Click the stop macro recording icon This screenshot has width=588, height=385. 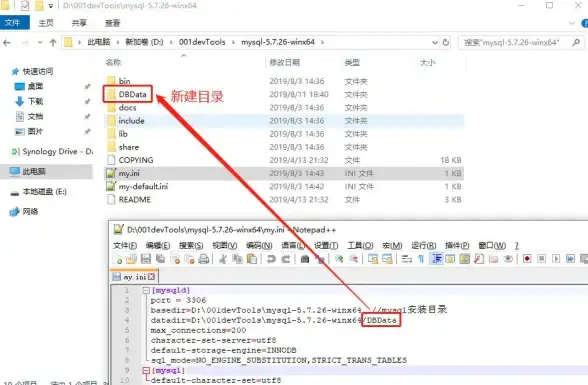[542, 259]
